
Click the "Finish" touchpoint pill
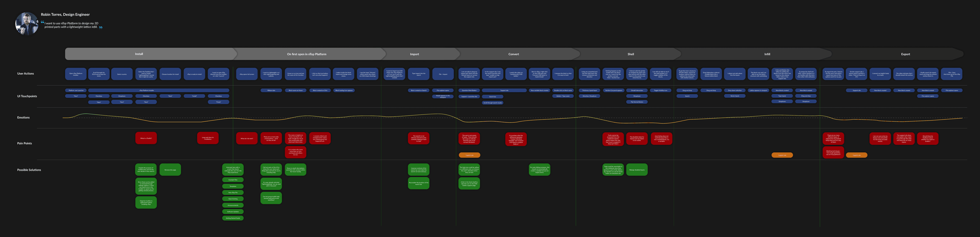tap(218, 102)
